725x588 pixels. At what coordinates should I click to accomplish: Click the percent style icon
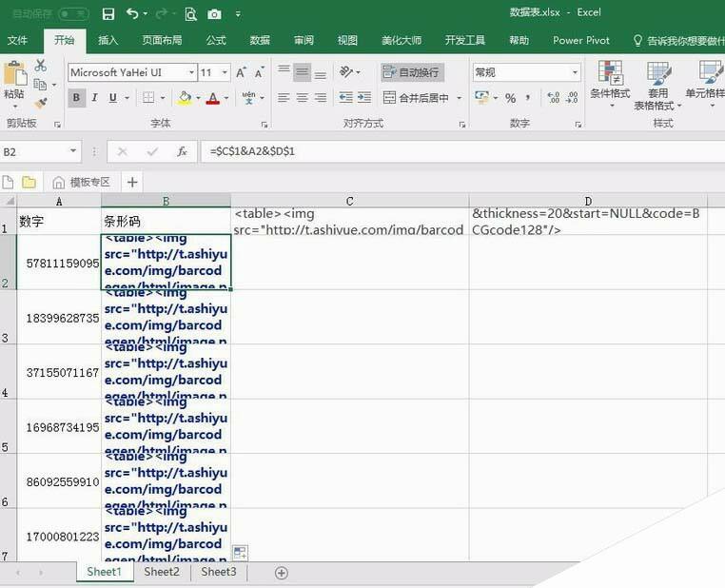pos(511,98)
